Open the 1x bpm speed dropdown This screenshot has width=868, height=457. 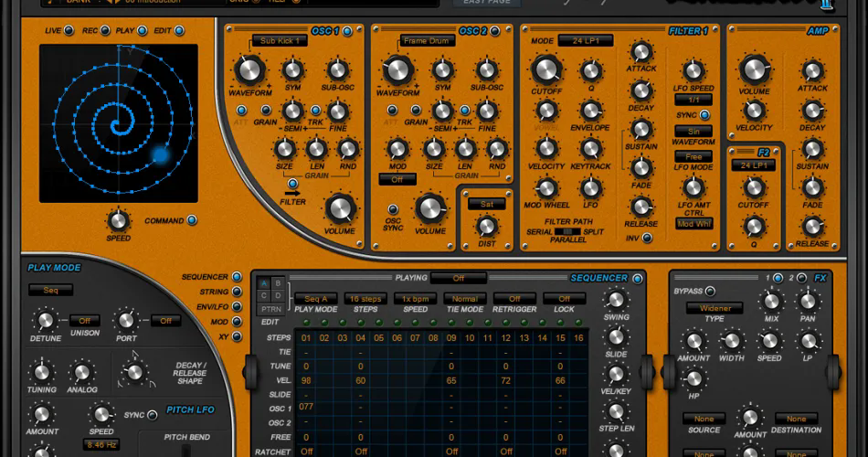[415, 299]
